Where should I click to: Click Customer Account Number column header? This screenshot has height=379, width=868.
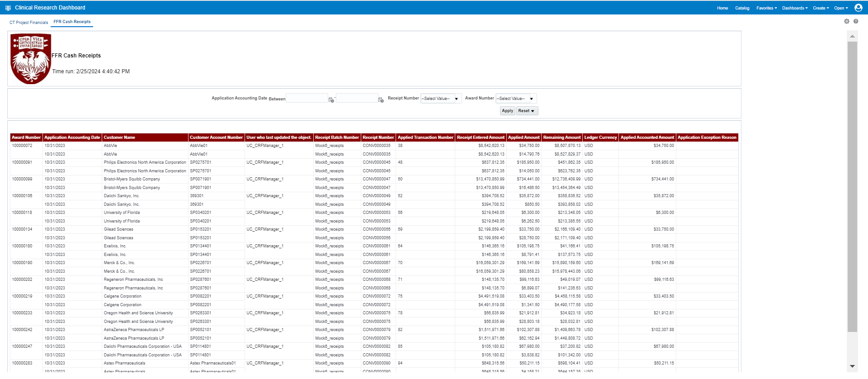point(217,137)
